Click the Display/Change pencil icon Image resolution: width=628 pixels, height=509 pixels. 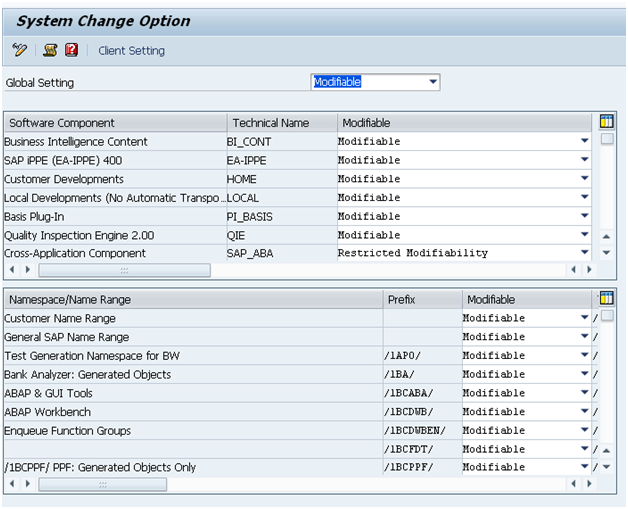pyautogui.click(x=19, y=50)
